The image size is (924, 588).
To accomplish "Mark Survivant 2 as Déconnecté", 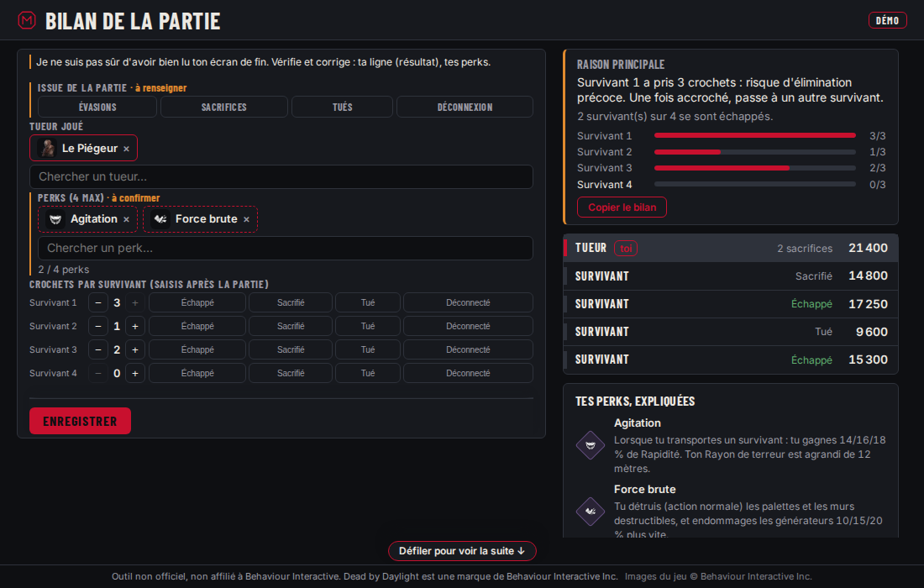I will point(468,327).
